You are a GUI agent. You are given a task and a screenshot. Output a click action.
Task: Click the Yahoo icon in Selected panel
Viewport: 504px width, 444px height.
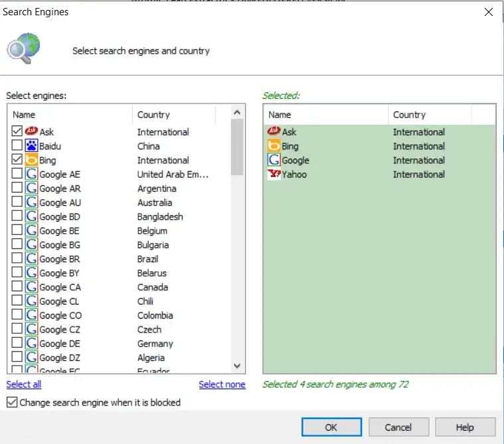coord(274,174)
